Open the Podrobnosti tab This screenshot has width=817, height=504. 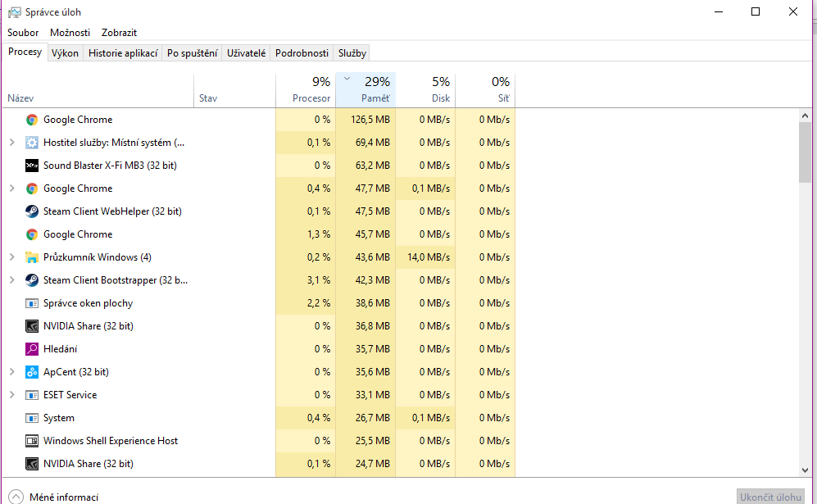(302, 53)
